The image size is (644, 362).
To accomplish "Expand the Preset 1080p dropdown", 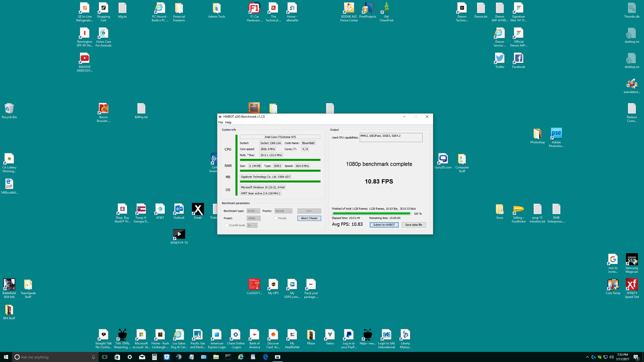I will click(x=254, y=218).
